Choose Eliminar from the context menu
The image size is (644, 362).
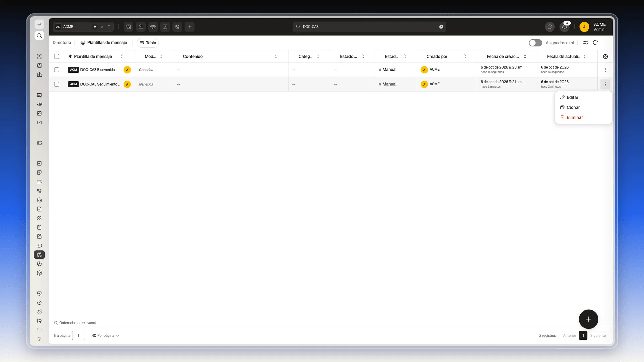point(584,117)
